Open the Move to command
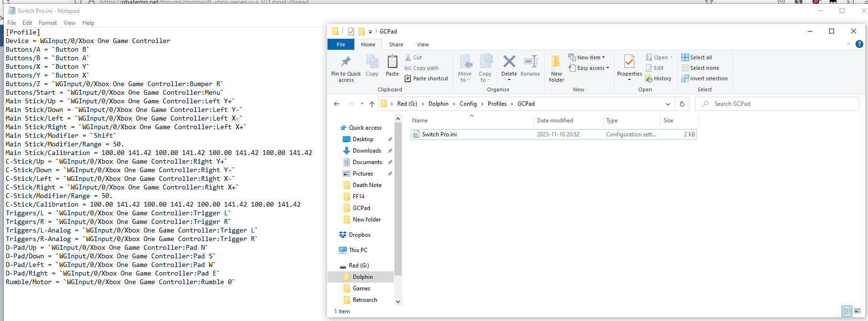The width and height of the screenshot is (868, 321). coord(465,68)
